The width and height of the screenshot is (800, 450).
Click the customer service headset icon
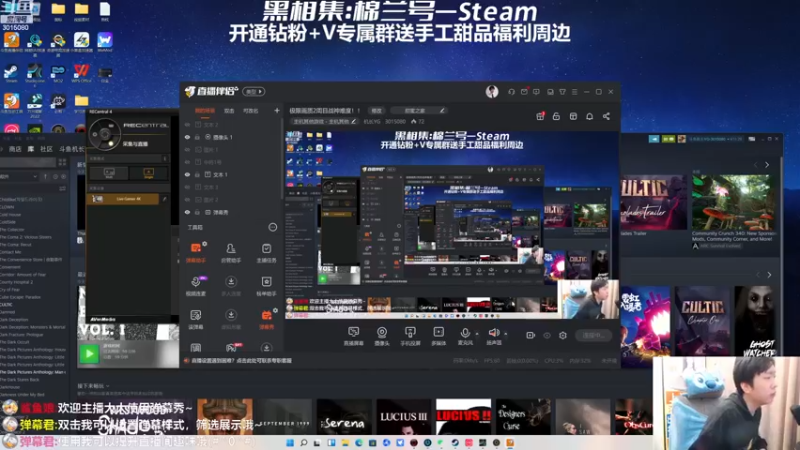click(x=511, y=92)
